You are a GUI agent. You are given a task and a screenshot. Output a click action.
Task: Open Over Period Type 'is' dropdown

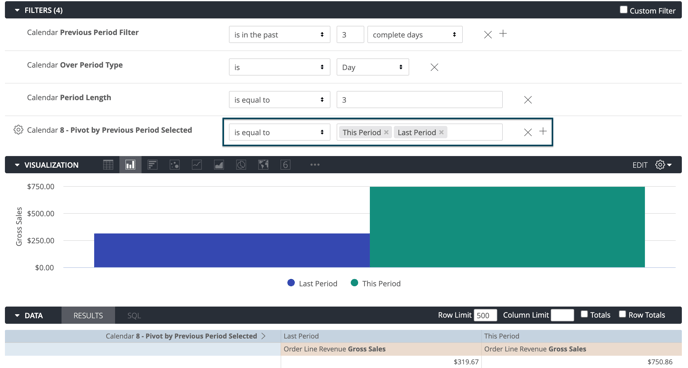click(x=280, y=67)
